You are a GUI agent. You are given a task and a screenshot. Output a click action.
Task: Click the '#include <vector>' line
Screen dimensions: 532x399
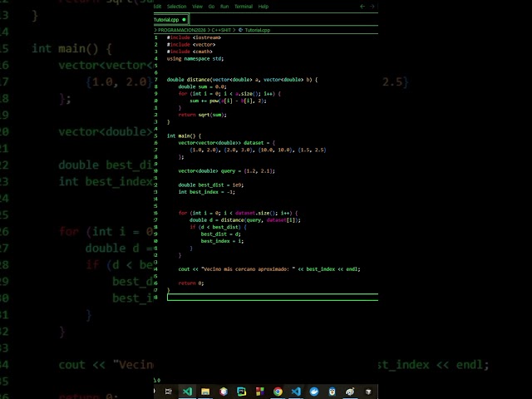[x=191, y=44]
